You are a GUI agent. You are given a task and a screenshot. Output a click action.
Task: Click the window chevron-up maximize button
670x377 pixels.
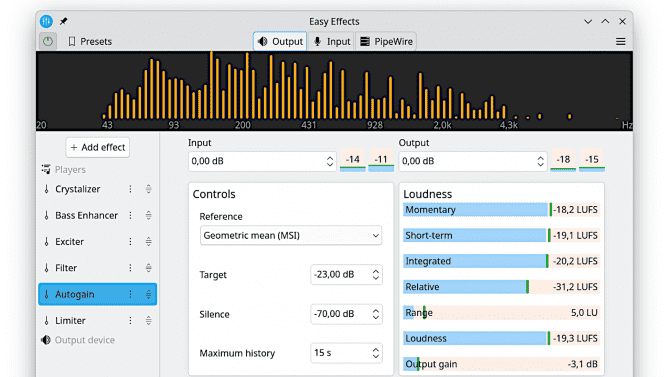[605, 21]
